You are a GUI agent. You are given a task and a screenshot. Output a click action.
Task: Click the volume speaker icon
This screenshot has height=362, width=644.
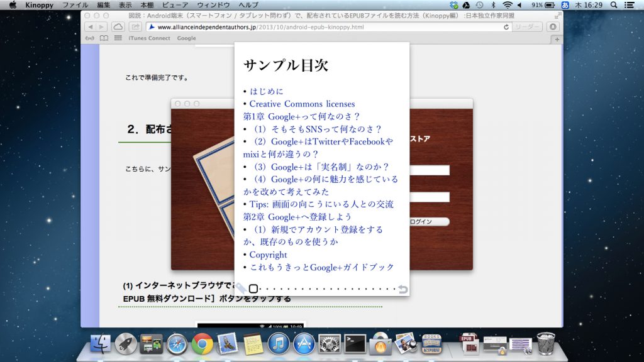click(519, 5)
